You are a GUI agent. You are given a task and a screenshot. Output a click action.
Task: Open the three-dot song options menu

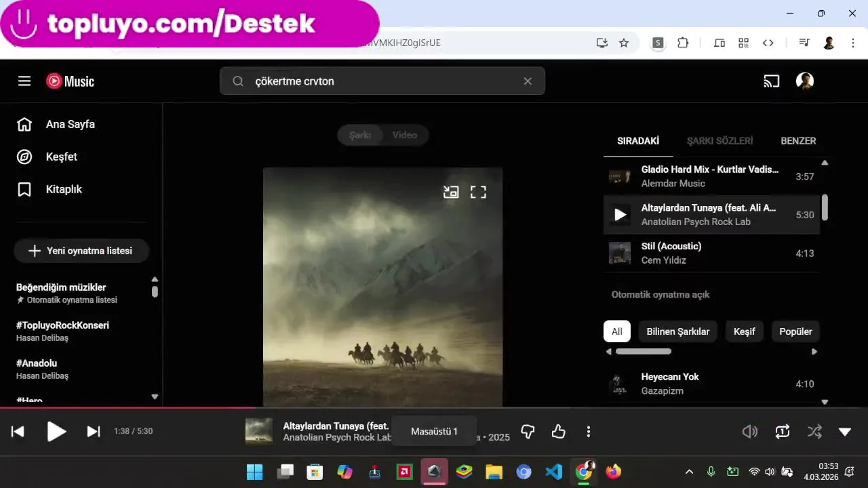pos(589,431)
